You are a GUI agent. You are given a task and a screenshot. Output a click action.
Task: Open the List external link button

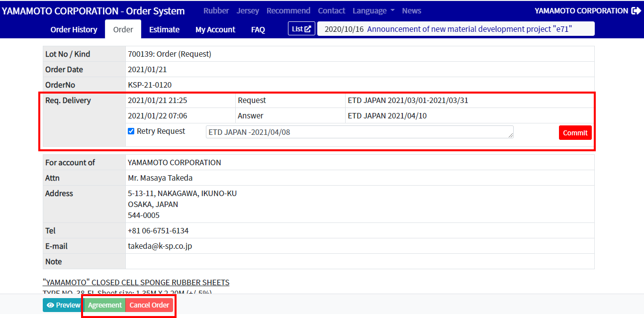tap(301, 29)
